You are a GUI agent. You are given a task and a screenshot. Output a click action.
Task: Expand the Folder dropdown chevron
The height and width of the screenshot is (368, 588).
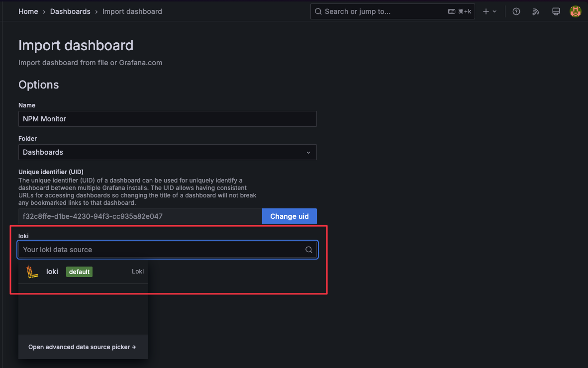308,152
